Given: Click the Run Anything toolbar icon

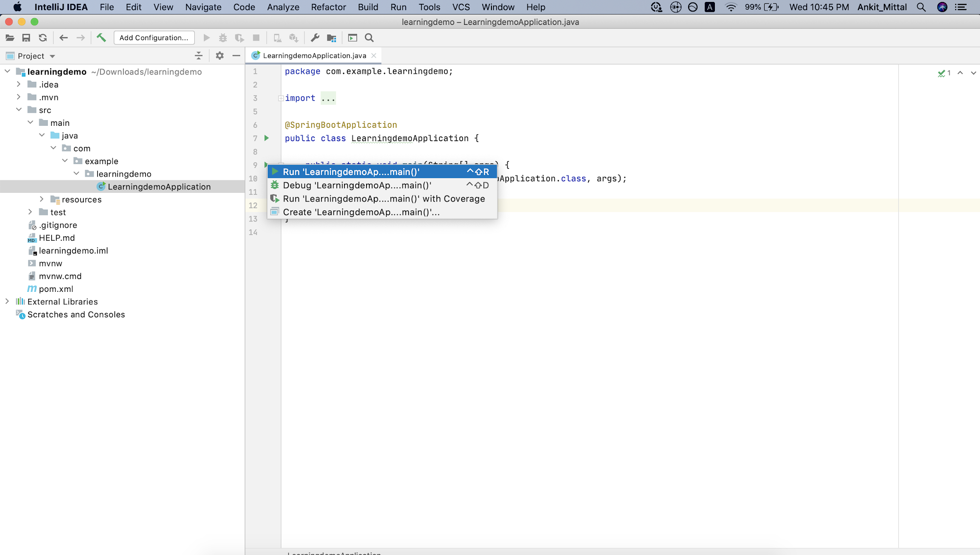Looking at the screenshot, I should [353, 38].
